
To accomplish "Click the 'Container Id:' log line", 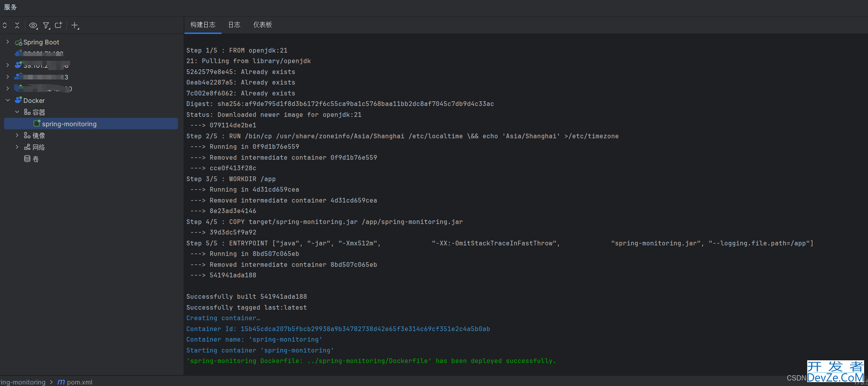I will coord(338,329).
